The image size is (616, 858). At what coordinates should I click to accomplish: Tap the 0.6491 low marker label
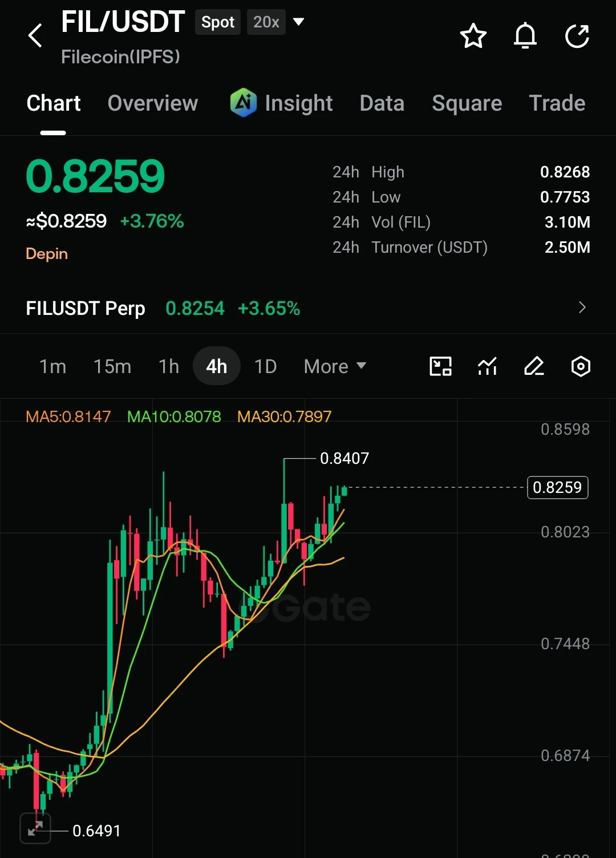coord(96,831)
